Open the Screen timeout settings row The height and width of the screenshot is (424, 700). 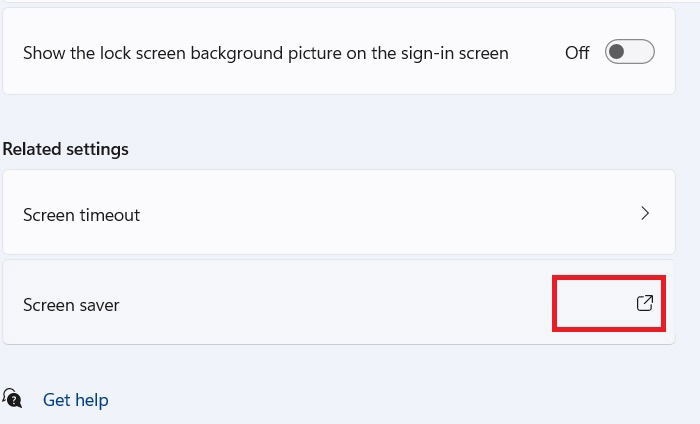point(339,212)
